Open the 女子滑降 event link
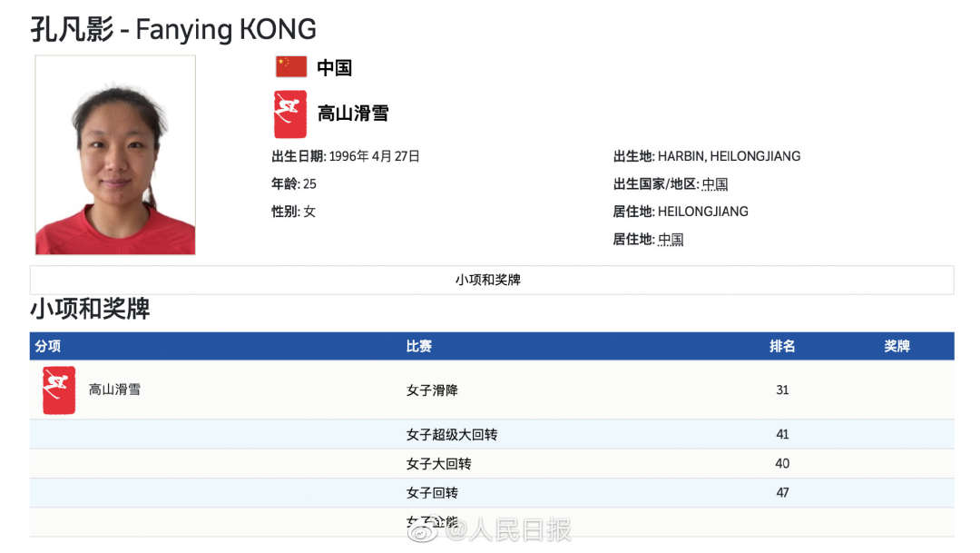Viewport: 980px width, 553px height. [432, 390]
